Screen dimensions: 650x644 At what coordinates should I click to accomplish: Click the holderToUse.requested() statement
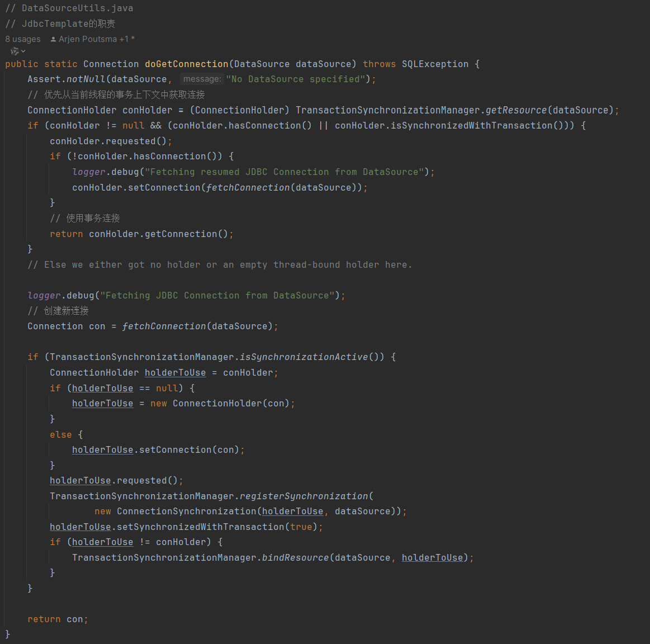[116, 481]
